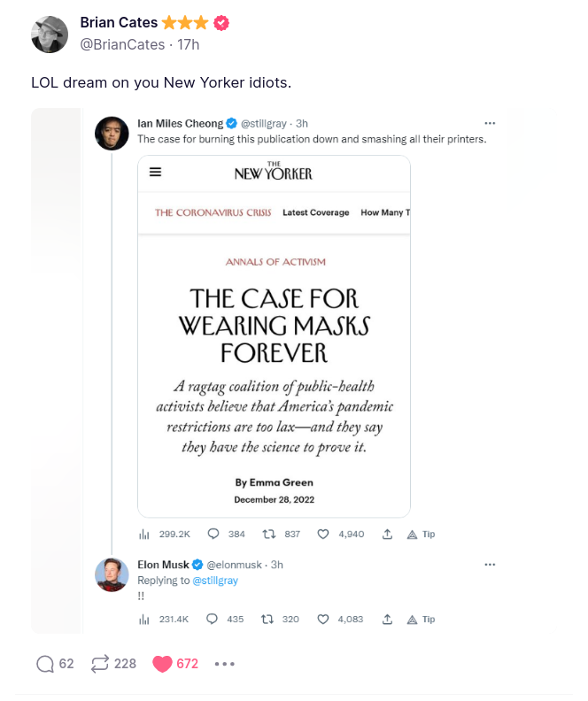
Task: Open more options on Elon Musk's reply
Action: pos(490,565)
